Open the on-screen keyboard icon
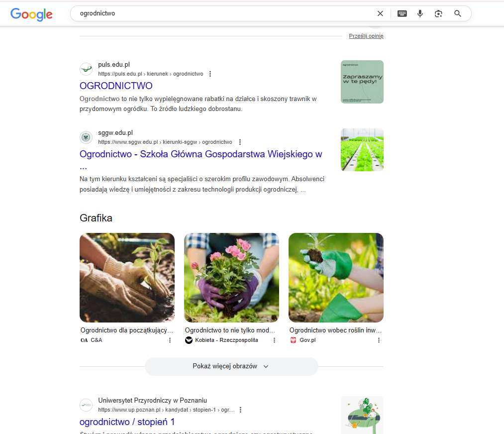 click(402, 13)
